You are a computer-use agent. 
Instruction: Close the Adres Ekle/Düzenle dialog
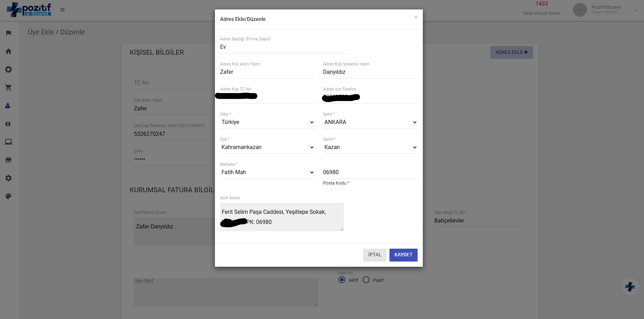[416, 17]
